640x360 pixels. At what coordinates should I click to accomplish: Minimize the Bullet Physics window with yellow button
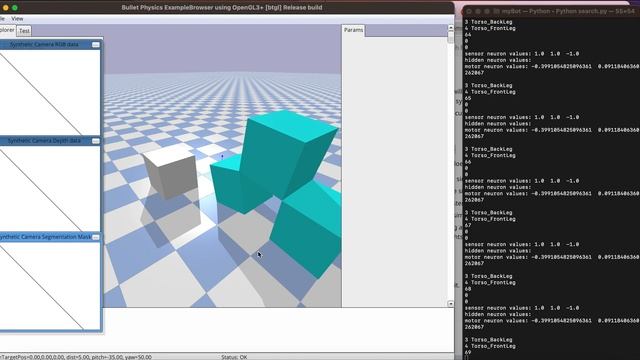coord(6,8)
